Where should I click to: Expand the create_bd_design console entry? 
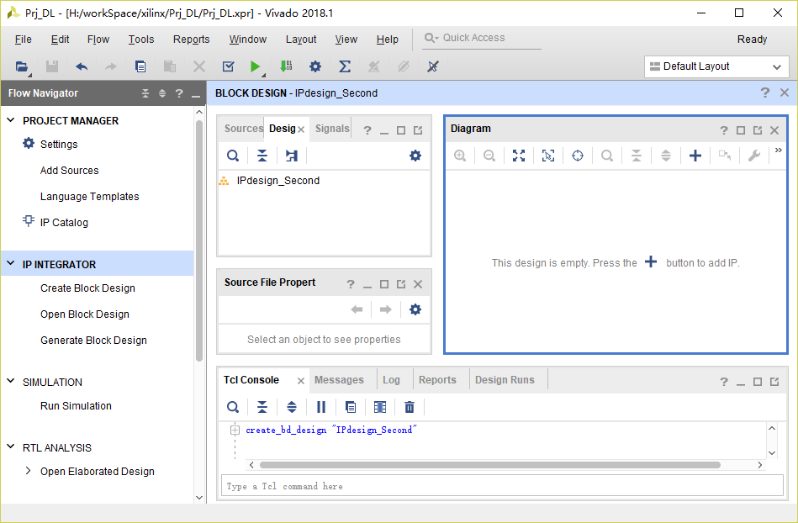pyautogui.click(x=235, y=430)
